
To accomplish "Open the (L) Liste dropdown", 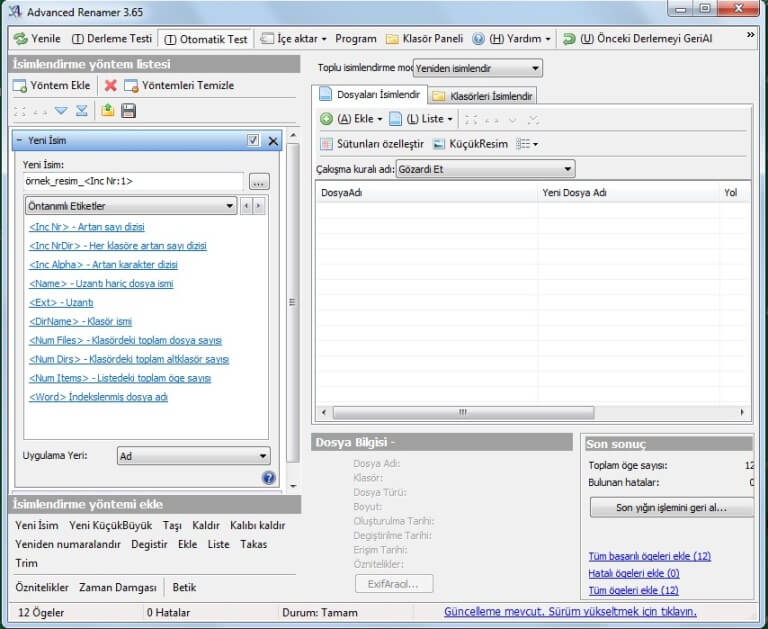I will point(421,119).
